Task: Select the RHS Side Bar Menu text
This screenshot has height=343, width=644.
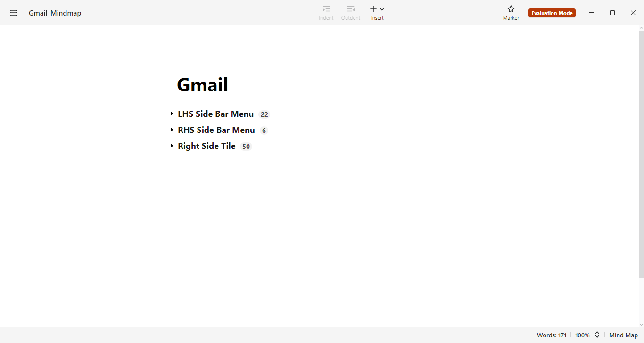Action: (x=216, y=130)
